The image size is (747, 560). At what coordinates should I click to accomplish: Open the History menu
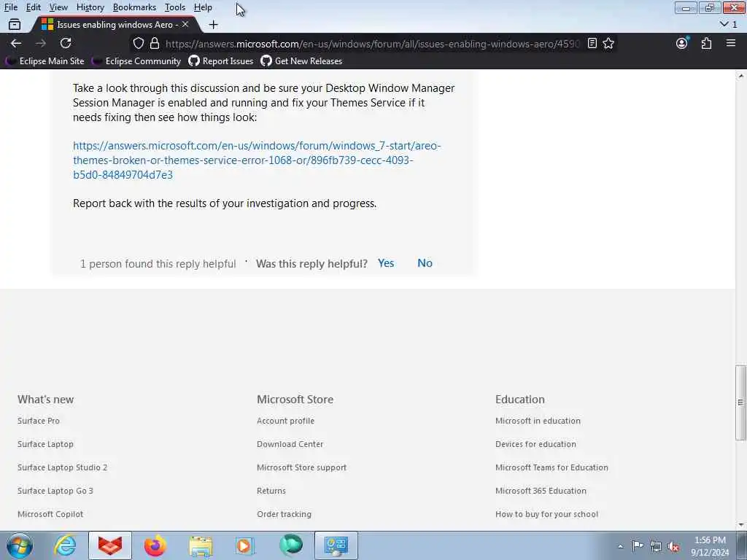pyautogui.click(x=90, y=7)
